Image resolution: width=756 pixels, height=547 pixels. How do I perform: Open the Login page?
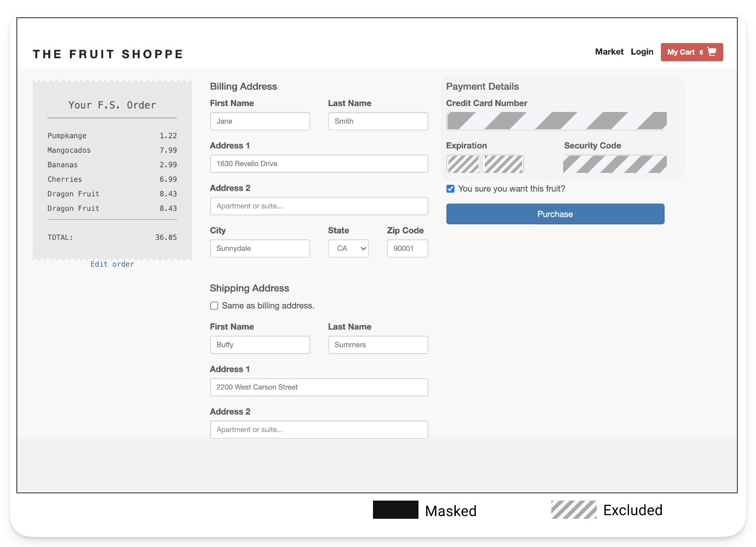642,52
